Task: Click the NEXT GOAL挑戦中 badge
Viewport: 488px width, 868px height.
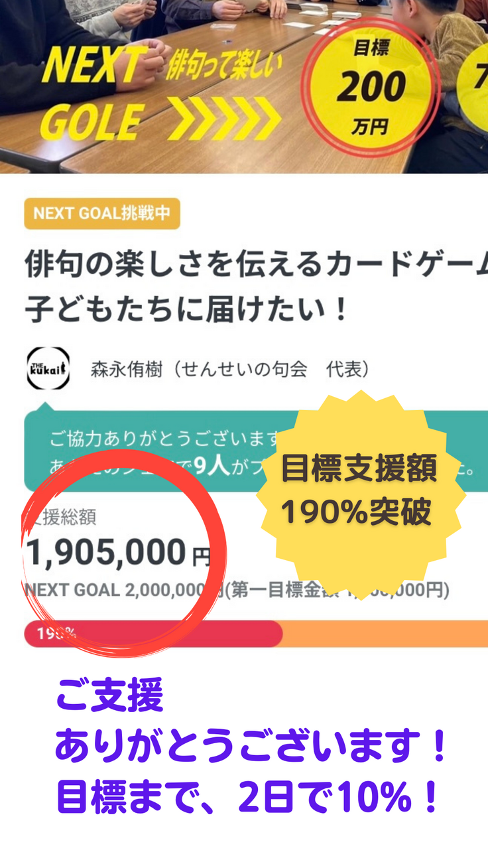Action: (102, 214)
